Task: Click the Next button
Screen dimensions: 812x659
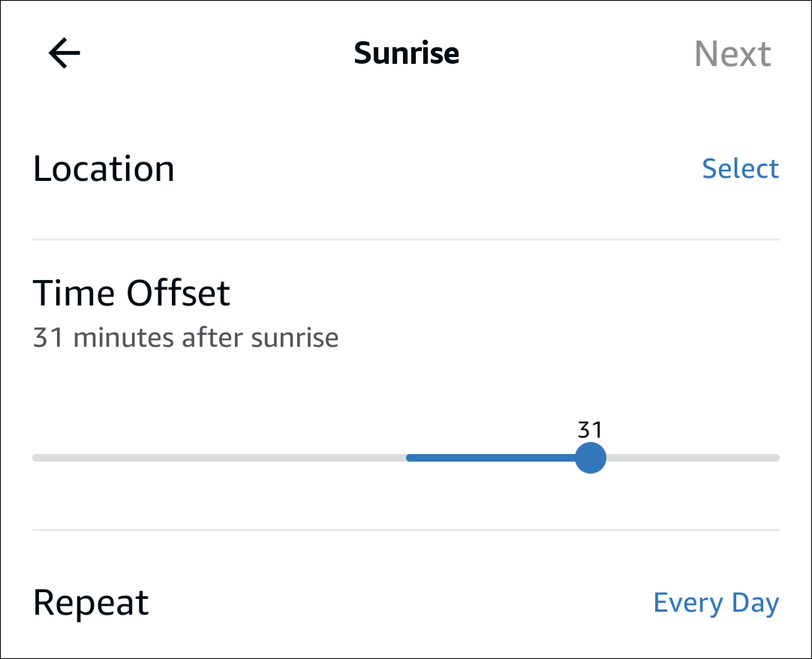Action: 733,53
